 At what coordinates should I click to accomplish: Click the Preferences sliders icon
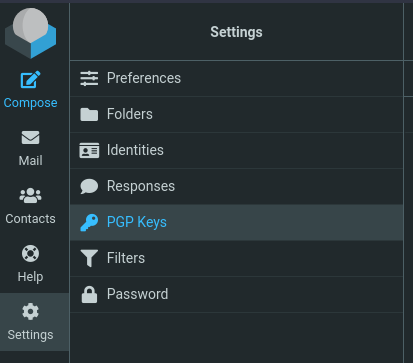pos(89,78)
